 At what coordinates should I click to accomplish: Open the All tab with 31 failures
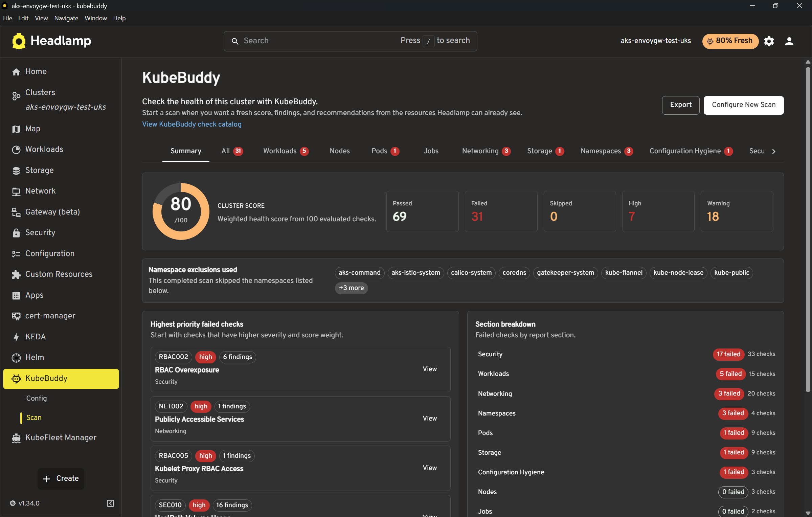pos(232,151)
